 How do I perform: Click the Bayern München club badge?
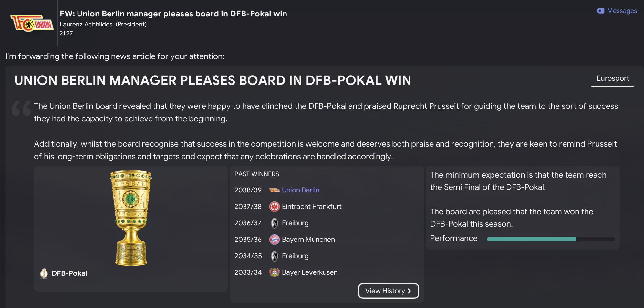click(x=274, y=240)
